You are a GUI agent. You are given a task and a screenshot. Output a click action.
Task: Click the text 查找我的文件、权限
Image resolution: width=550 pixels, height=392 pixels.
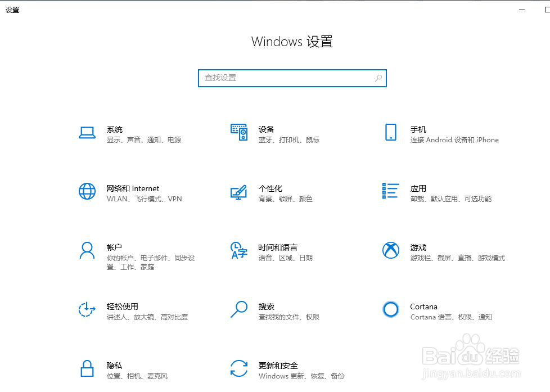[x=289, y=317]
